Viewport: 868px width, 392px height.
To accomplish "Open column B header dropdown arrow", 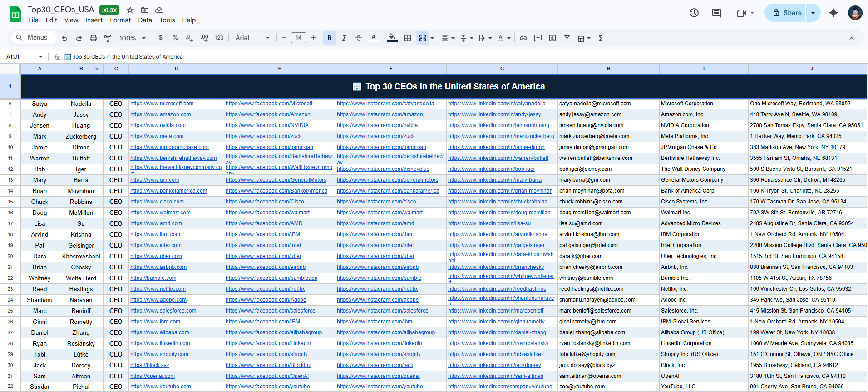I will coord(97,69).
